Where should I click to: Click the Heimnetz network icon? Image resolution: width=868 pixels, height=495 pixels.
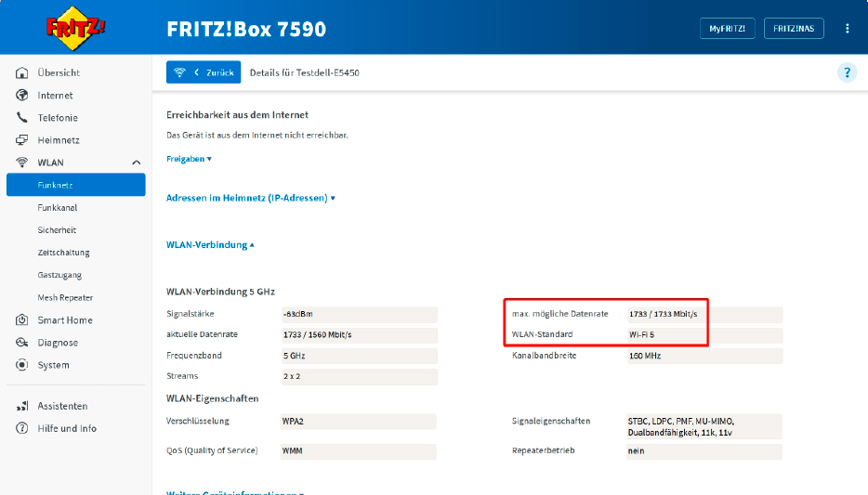tap(21, 140)
